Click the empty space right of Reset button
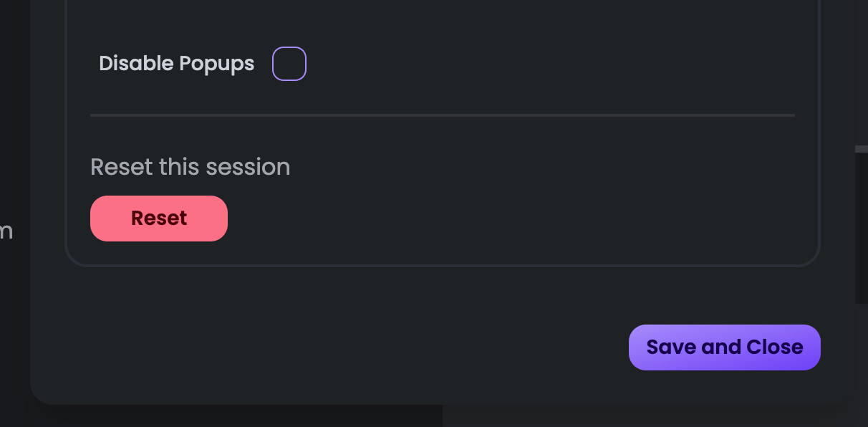 click(516, 219)
